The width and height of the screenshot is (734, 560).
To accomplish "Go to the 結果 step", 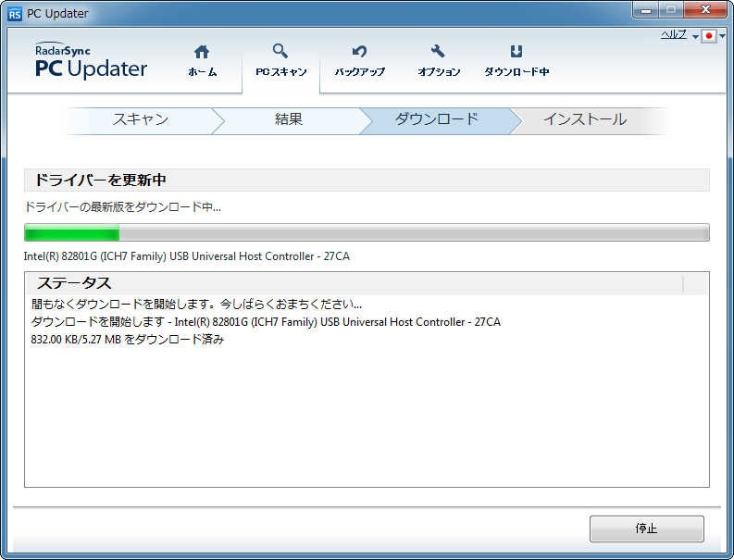I will click(x=289, y=121).
